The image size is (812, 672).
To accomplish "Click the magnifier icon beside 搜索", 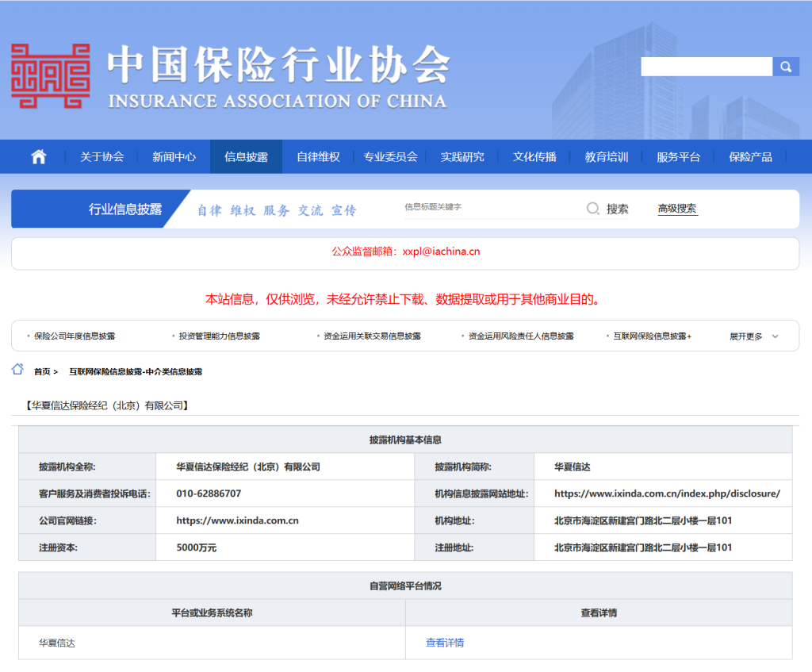I will pyautogui.click(x=593, y=209).
